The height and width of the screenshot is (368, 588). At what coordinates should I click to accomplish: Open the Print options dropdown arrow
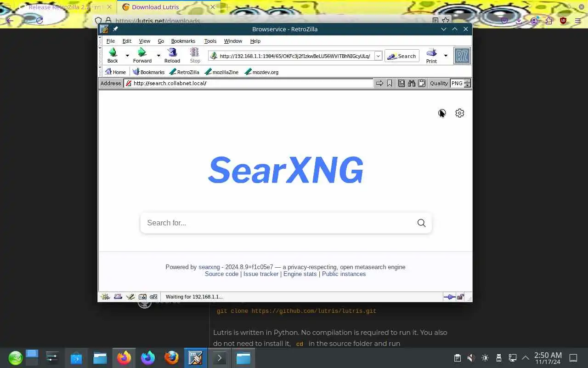pos(445,56)
